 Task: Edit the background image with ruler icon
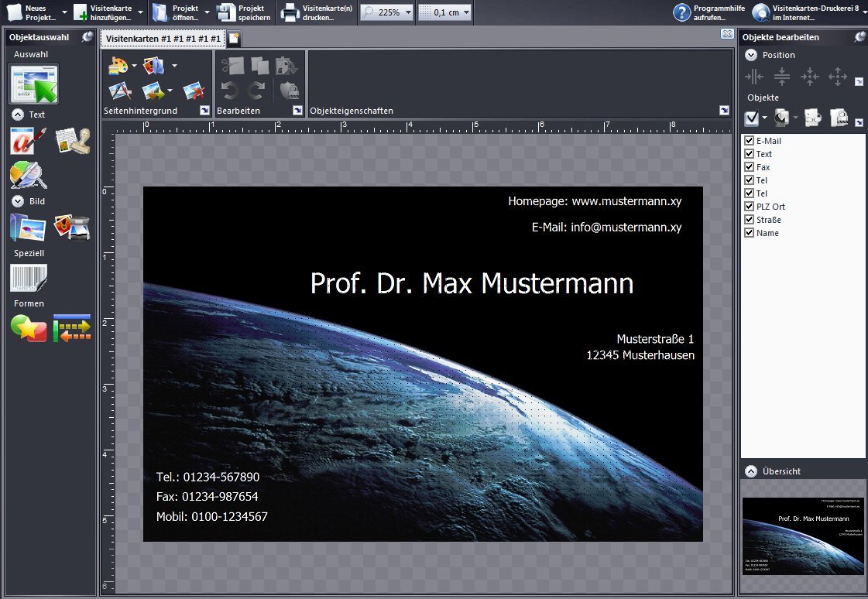pos(119,91)
